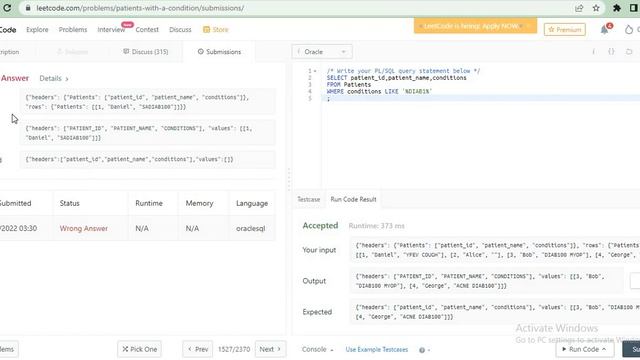Open the Oracle language dropdown

(x=322, y=52)
